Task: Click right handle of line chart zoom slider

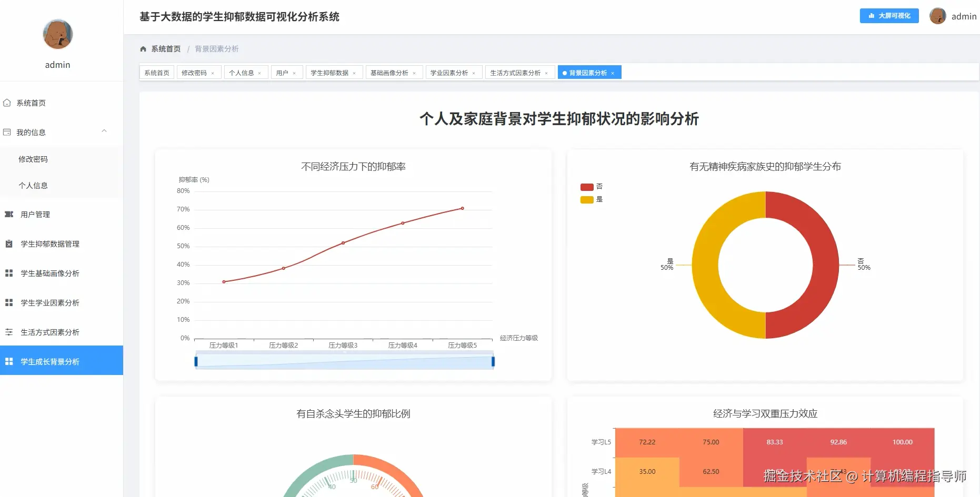Action: [493, 361]
